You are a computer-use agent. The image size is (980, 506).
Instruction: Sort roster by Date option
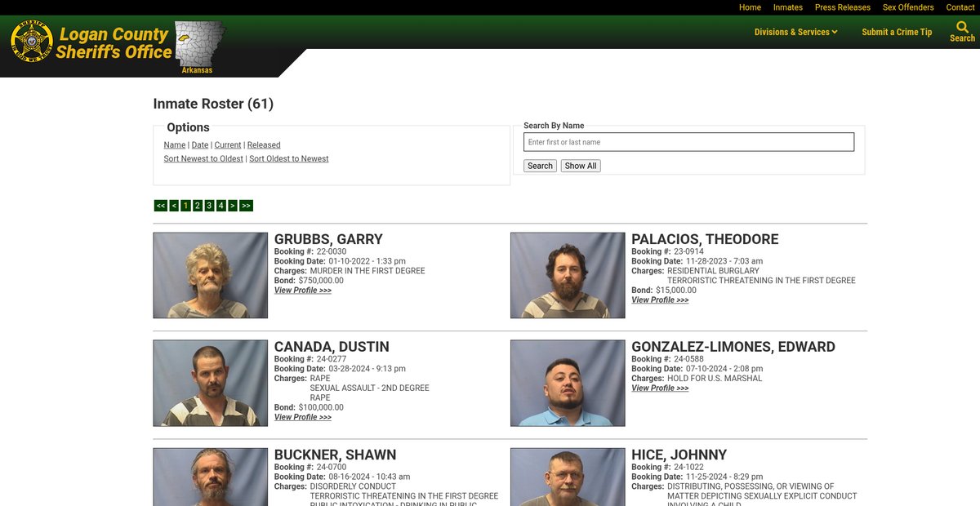200,145
